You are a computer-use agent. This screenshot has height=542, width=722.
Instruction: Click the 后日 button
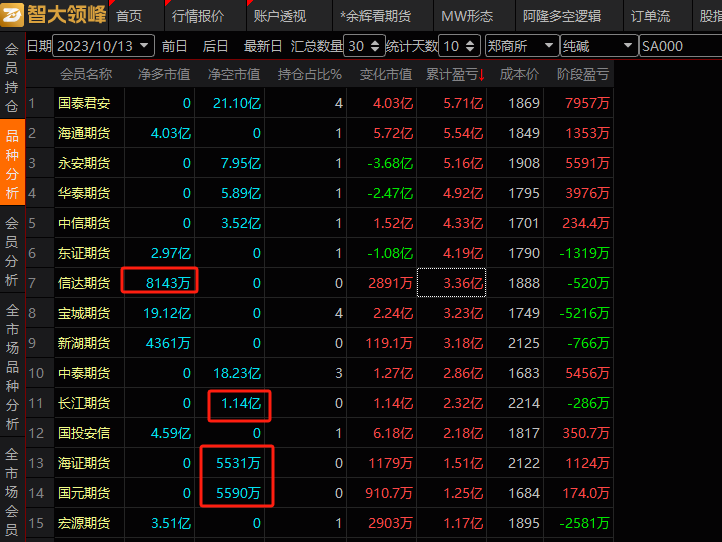click(215, 46)
